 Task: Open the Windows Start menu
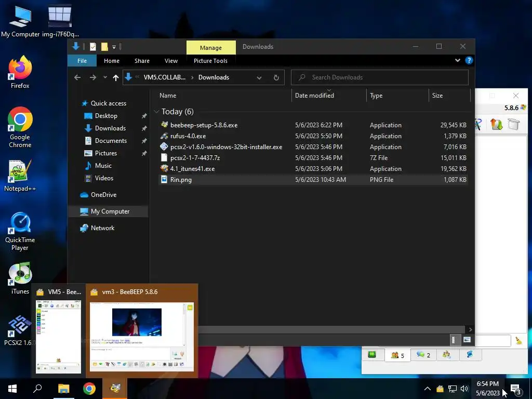click(12, 389)
